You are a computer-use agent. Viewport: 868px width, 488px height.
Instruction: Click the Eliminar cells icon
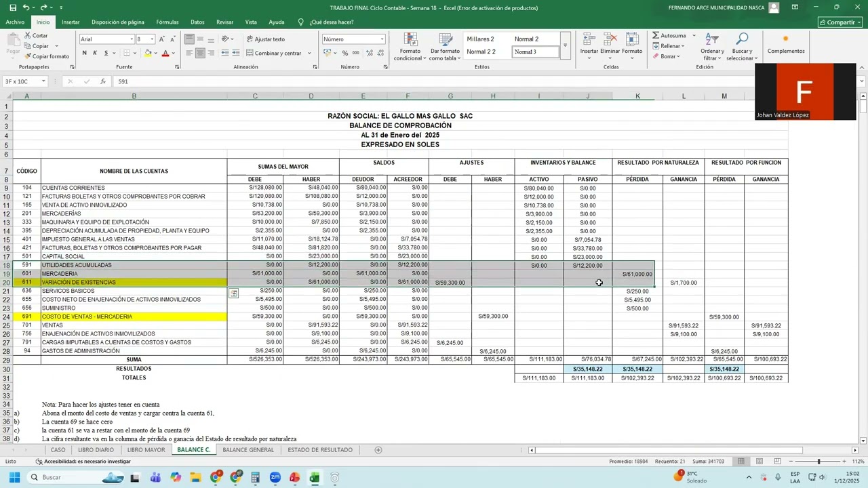pyautogui.click(x=610, y=39)
